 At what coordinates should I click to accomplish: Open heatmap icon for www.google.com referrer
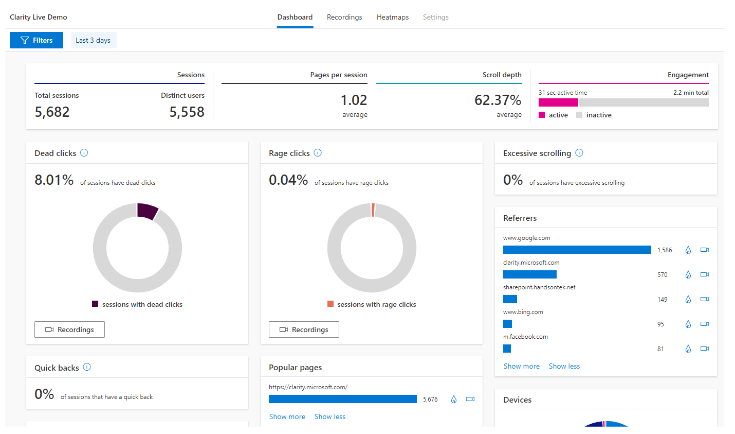688,250
